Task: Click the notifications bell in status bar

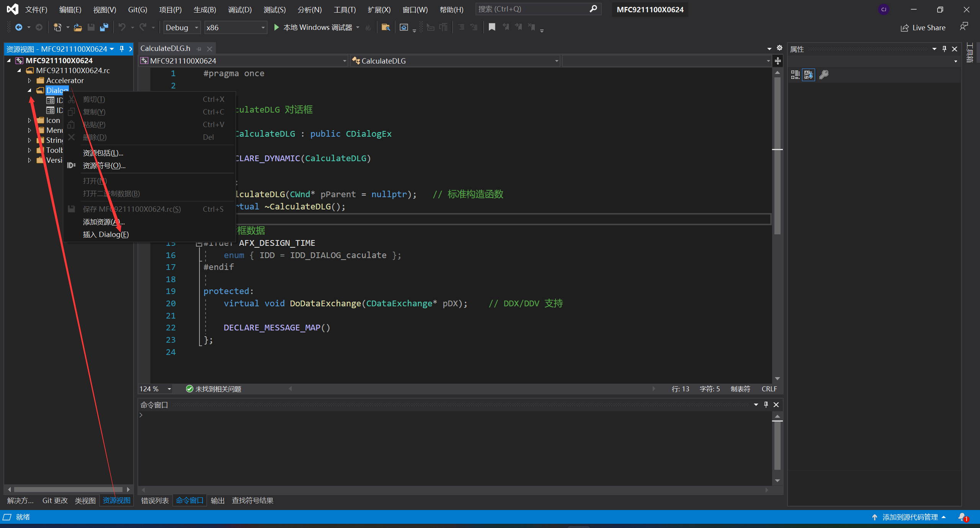Action: (x=962, y=517)
